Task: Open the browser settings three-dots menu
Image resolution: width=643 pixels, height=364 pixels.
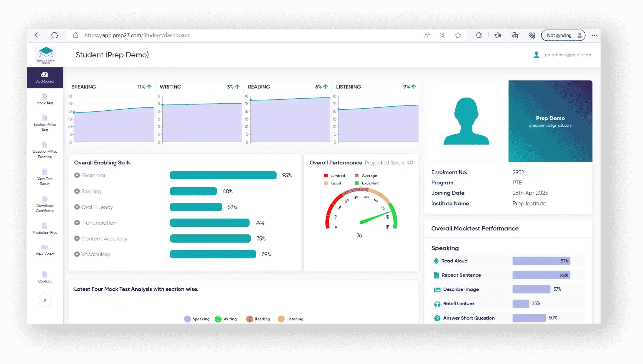Action: coord(594,35)
